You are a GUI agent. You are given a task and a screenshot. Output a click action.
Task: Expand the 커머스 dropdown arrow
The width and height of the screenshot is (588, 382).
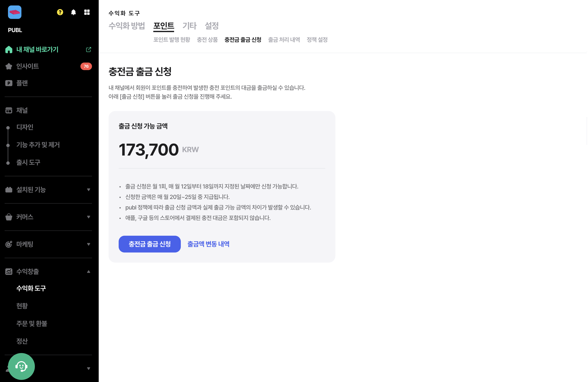[x=88, y=217]
